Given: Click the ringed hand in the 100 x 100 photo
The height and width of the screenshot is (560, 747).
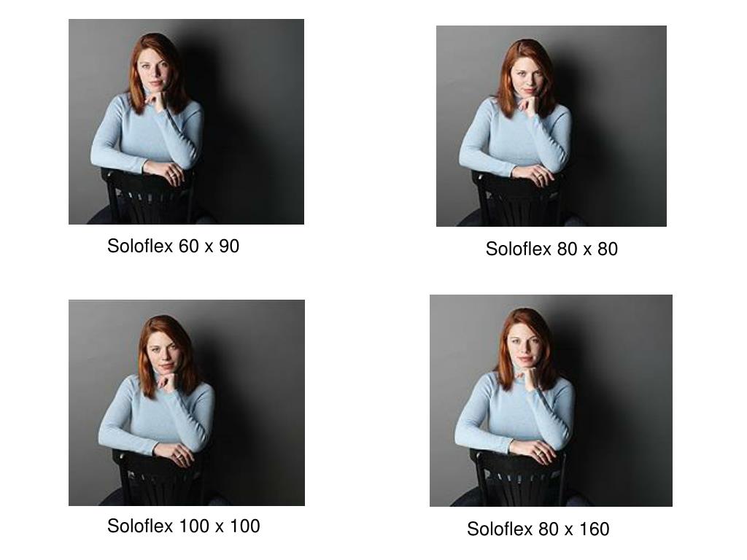Looking at the screenshot, I should click(x=177, y=454).
